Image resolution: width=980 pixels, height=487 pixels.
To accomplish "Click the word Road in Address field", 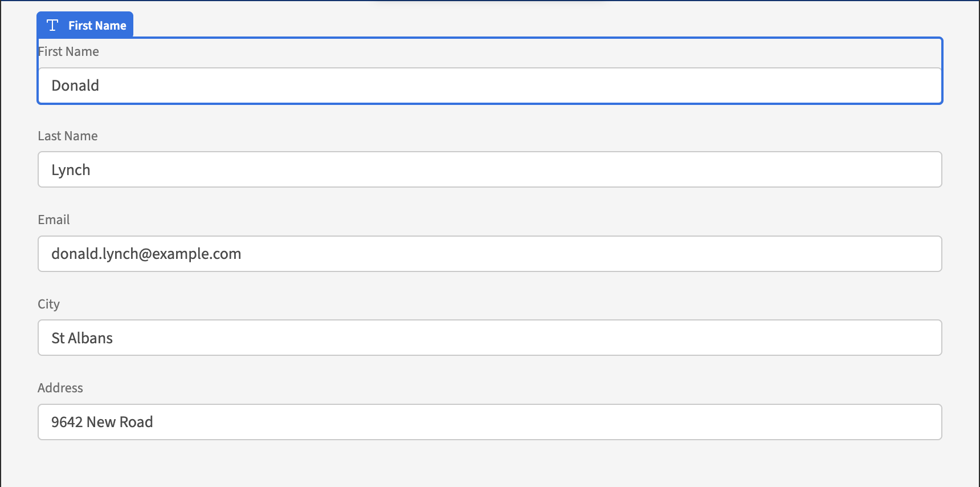I will (136, 422).
